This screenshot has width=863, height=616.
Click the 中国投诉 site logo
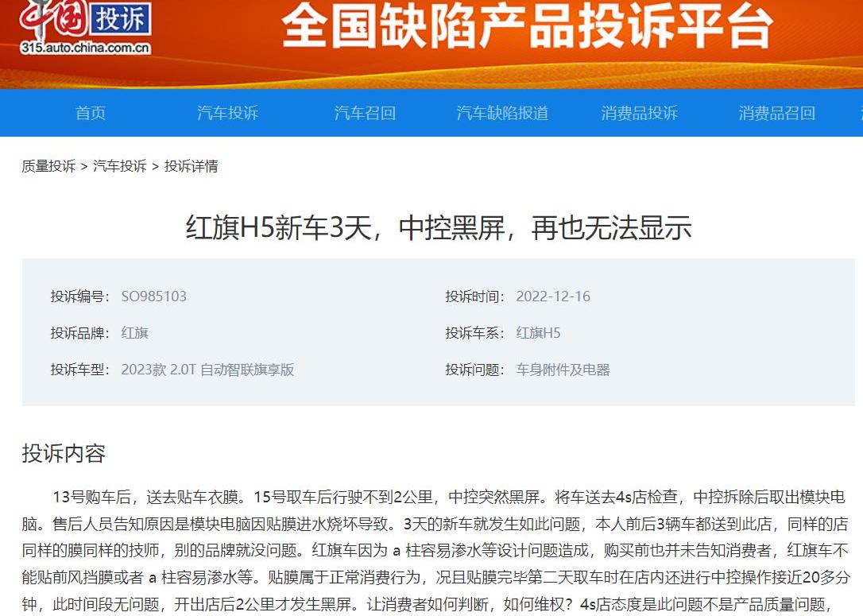[85, 26]
